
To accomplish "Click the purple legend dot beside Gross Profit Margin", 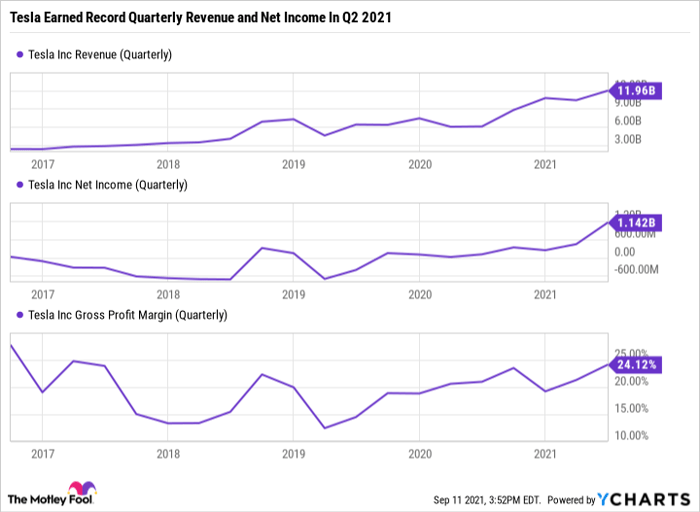I will tap(20, 315).
